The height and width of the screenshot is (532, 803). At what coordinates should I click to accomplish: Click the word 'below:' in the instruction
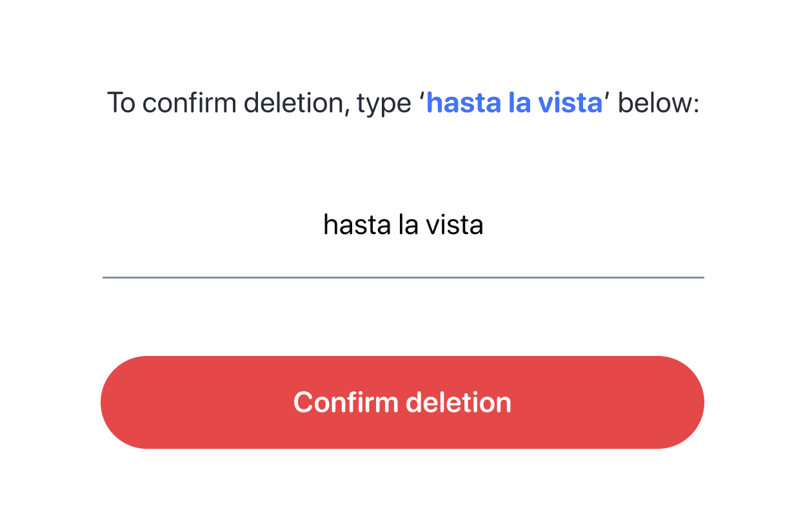[659, 103]
